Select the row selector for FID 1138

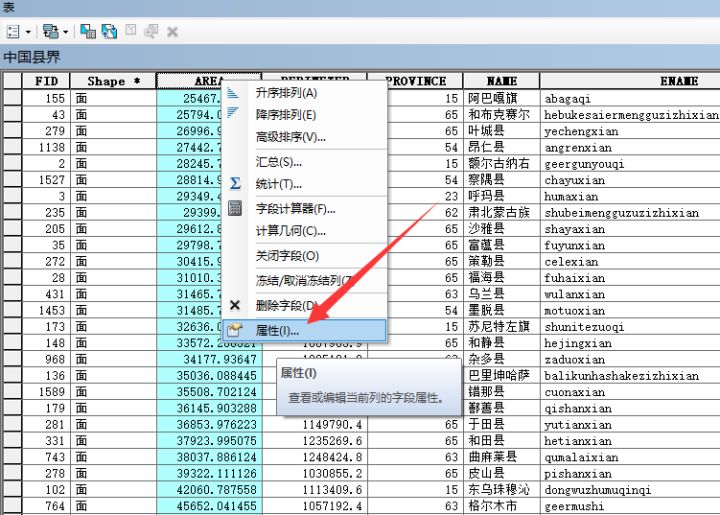[12, 147]
